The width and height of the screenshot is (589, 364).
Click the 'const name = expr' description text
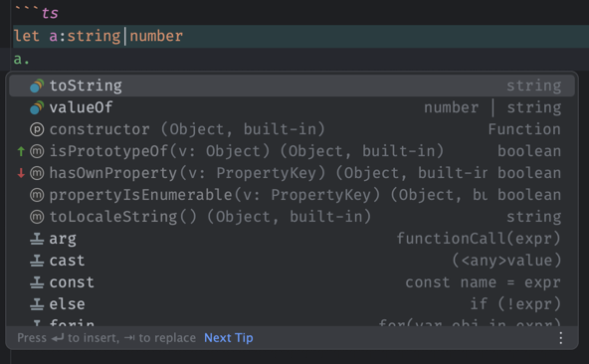click(484, 282)
